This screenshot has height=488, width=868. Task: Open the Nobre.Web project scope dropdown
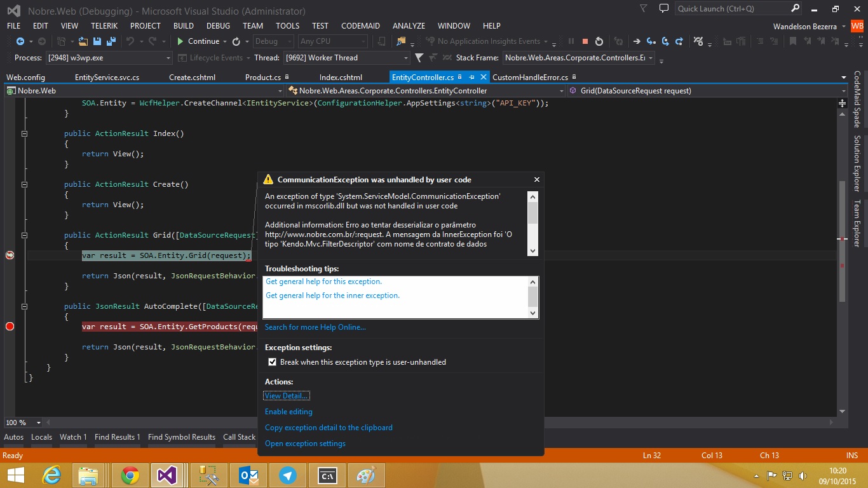(144, 91)
